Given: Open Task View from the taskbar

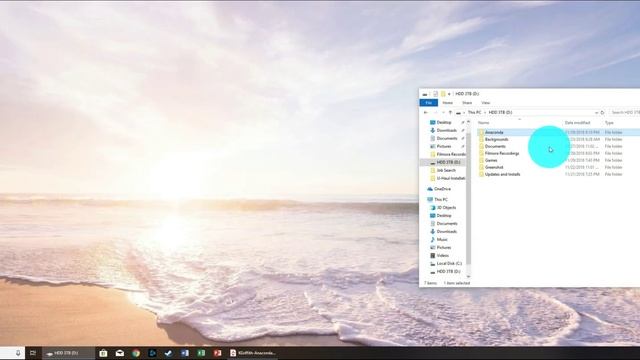Looking at the screenshot, I should pos(33,353).
